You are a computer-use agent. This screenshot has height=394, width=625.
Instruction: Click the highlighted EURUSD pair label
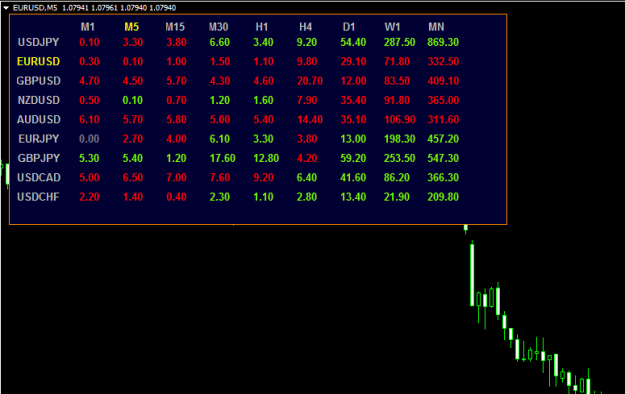[38, 61]
